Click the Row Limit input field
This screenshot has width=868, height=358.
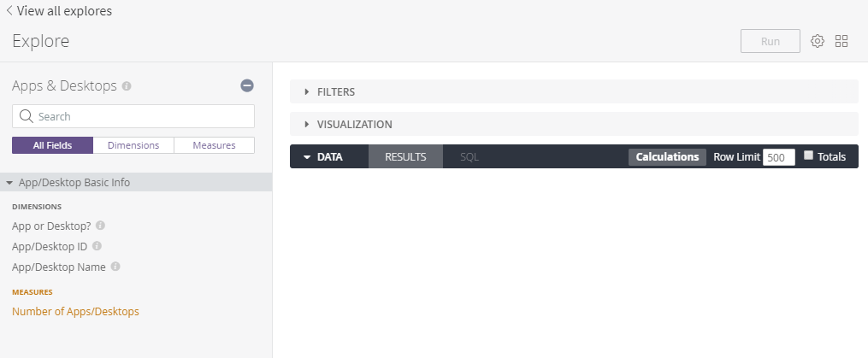[x=778, y=157]
